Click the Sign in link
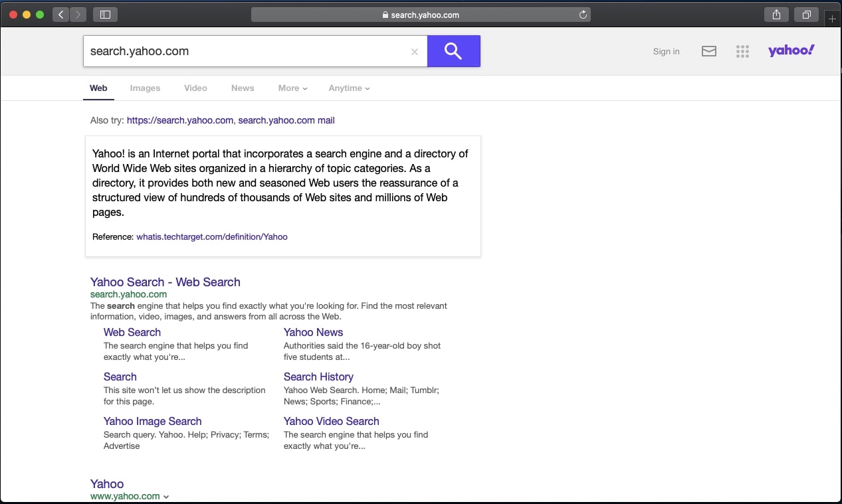Viewport: 842px width, 504px height. pos(666,51)
